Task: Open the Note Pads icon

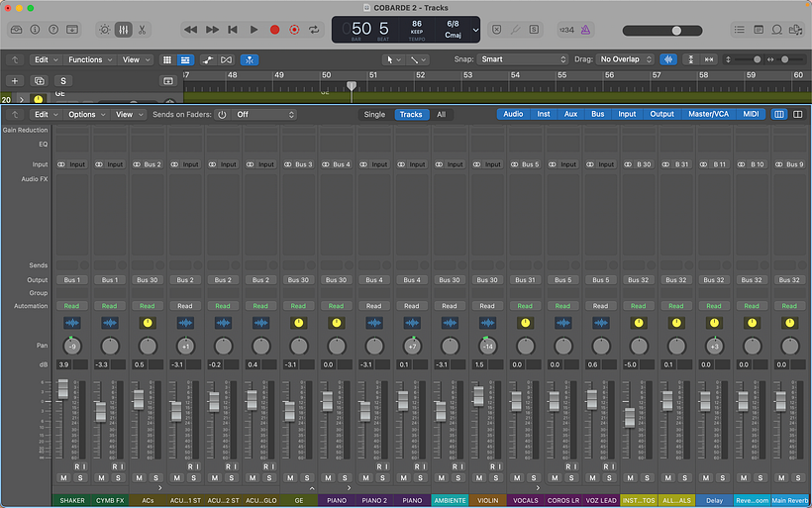Action: [x=759, y=30]
